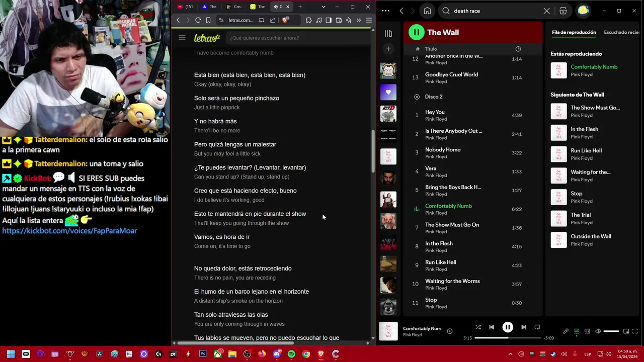Open browser media control music icon
The image size is (644, 362).
[318, 20]
